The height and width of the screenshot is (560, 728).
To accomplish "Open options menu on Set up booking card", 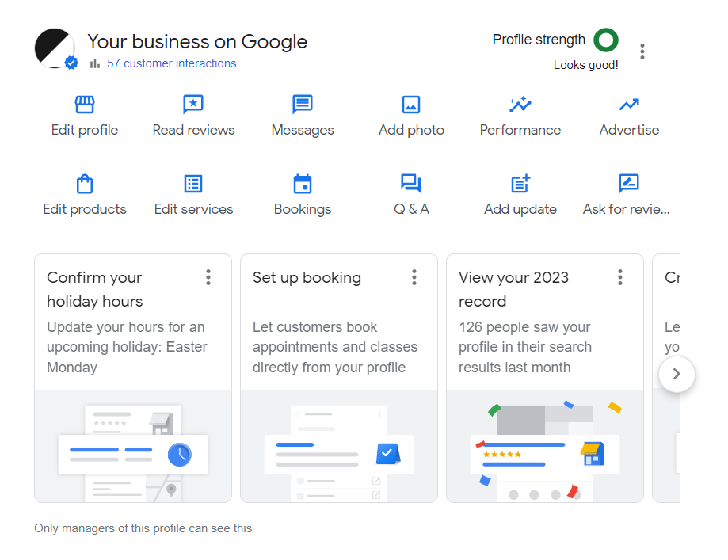I will coord(414,277).
